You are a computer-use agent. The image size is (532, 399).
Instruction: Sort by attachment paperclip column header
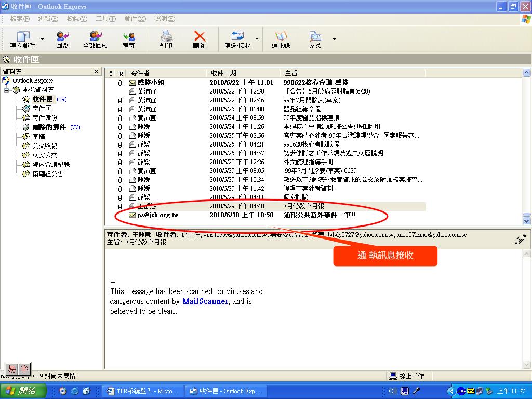[122, 73]
